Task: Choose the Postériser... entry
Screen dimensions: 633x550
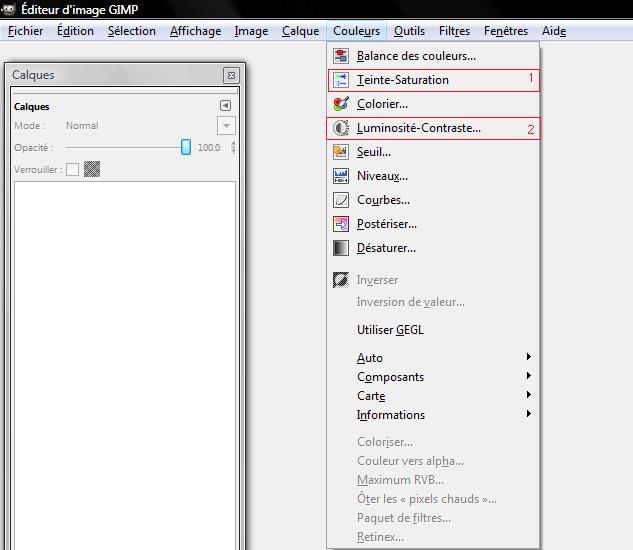Action: 433,224
